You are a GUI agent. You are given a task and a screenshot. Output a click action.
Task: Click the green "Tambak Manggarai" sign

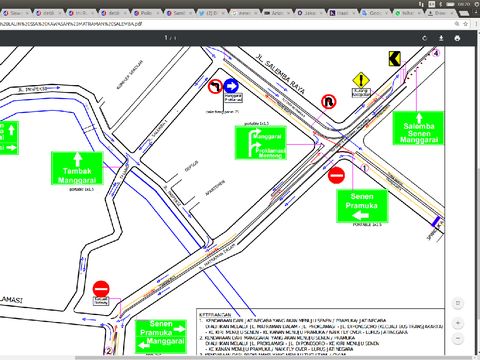pos(77,168)
